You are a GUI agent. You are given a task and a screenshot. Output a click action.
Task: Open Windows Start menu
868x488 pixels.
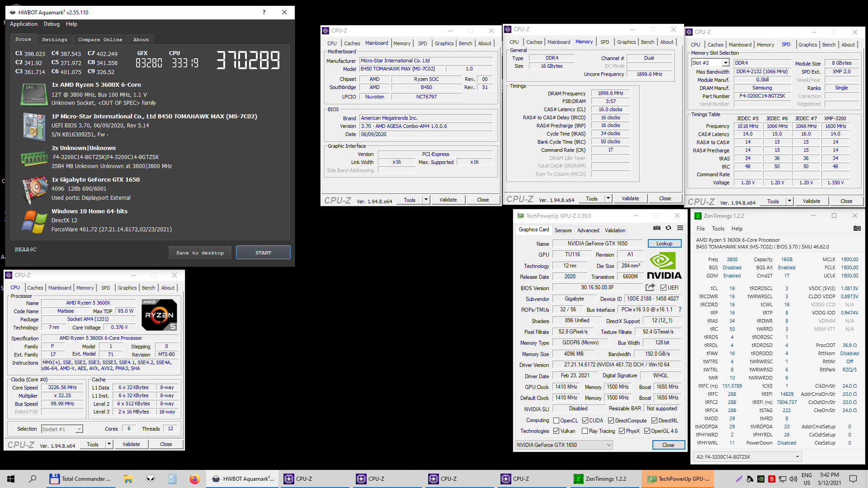11,479
